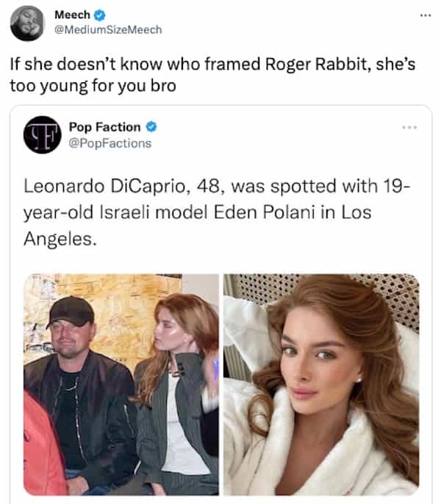441x504 pixels.
Task: Open Meech's profile avatar picture
Action: point(26,23)
